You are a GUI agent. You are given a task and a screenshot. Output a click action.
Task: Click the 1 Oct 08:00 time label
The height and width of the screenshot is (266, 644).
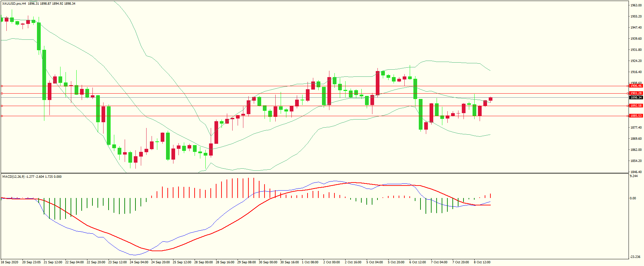pyautogui.click(x=310, y=262)
